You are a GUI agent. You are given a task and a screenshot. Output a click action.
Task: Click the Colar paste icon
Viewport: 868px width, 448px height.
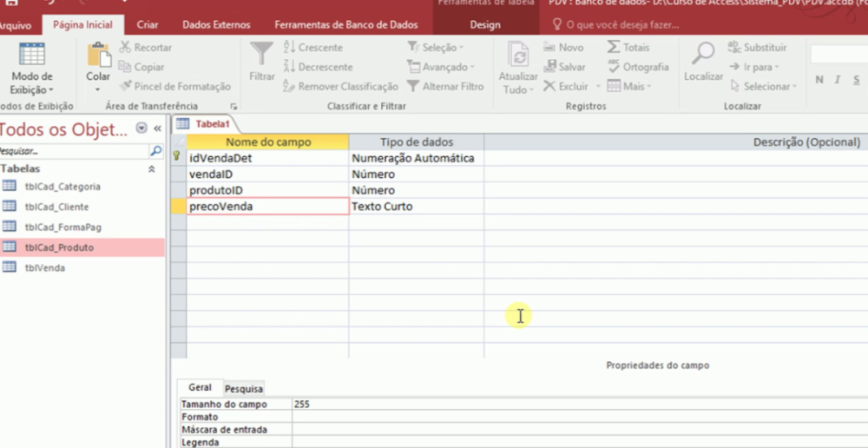tap(98, 56)
